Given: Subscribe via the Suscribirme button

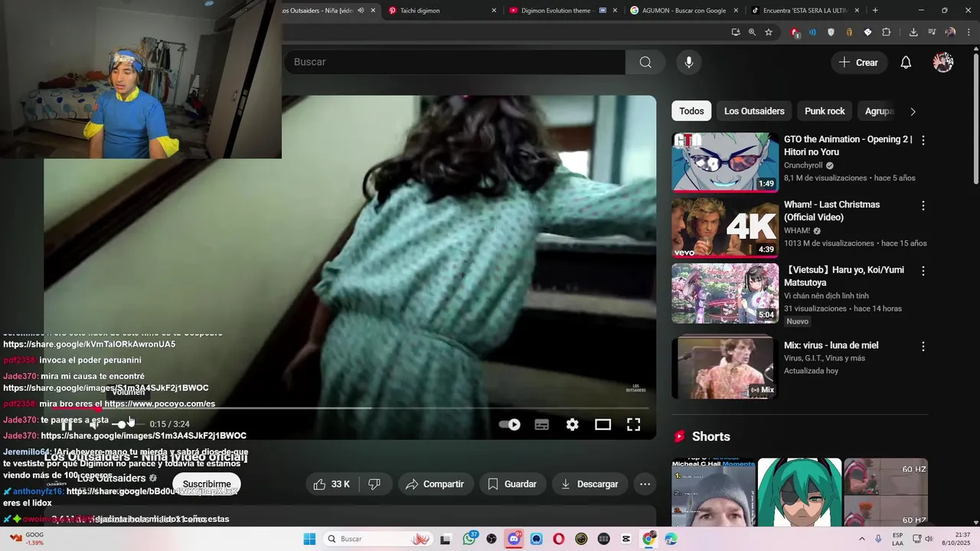Looking at the screenshot, I should [207, 484].
